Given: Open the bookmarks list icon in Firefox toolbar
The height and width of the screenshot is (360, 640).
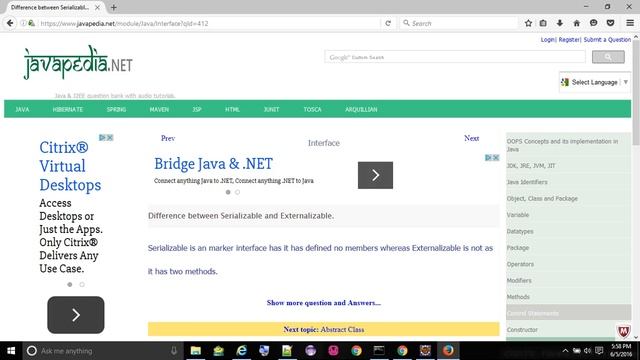Looking at the screenshot, I should pyautogui.click(x=543, y=23).
